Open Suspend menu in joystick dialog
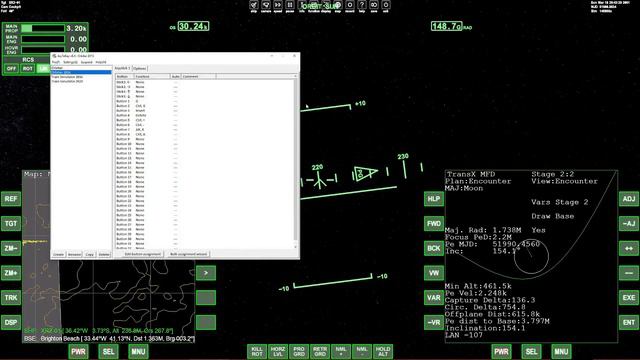 tap(87, 62)
